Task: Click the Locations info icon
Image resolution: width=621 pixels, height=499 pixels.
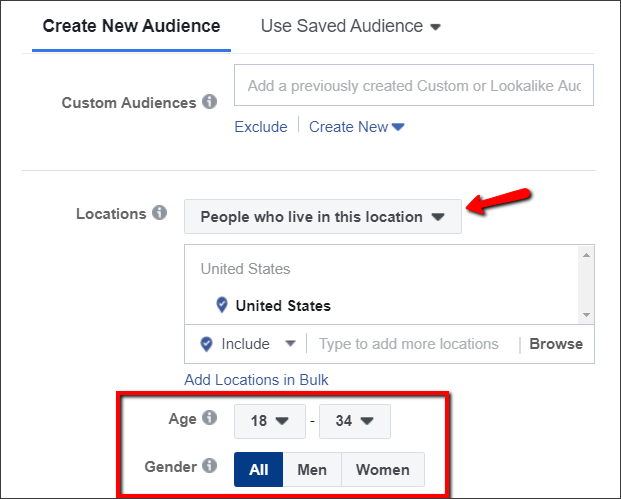Action: click(x=160, y=213)
